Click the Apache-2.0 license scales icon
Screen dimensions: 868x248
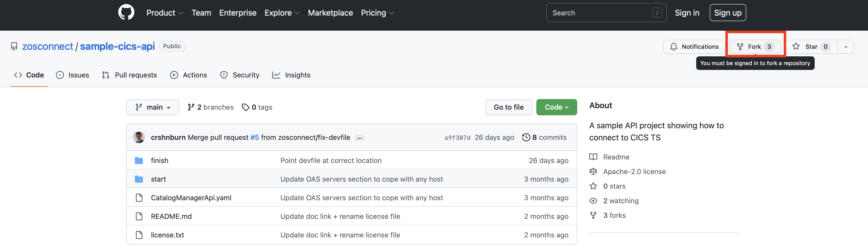click(593, 171)
